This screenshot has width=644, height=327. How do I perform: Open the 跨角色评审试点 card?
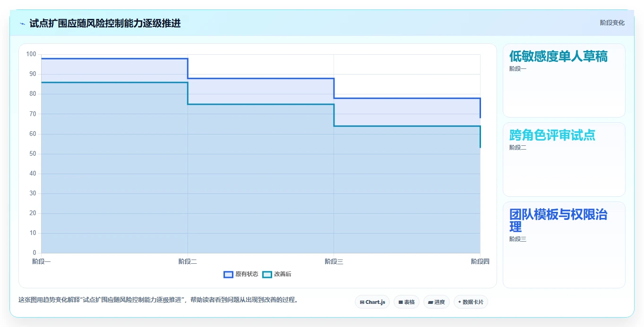564,159
